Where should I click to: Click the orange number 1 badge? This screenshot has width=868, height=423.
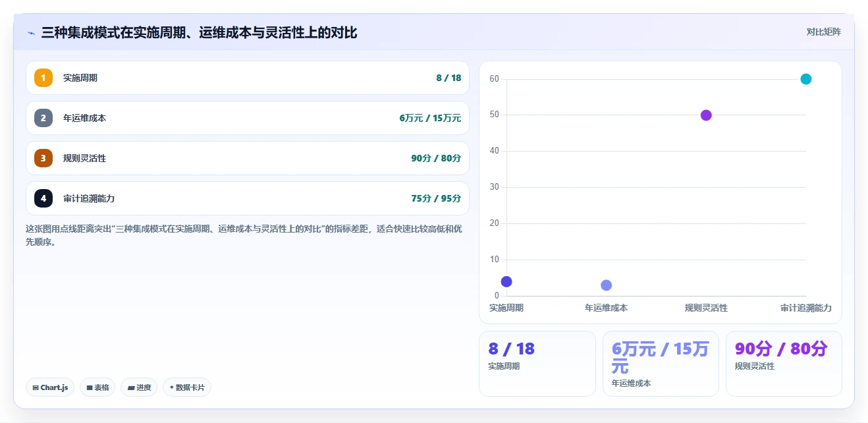click(43, 78)
